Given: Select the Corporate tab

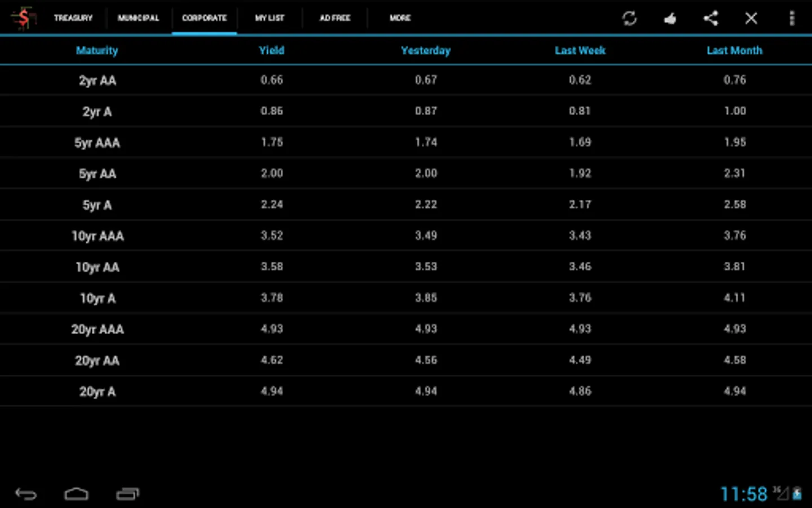Looking at the screenshot, I should click(x=204, y=18).
